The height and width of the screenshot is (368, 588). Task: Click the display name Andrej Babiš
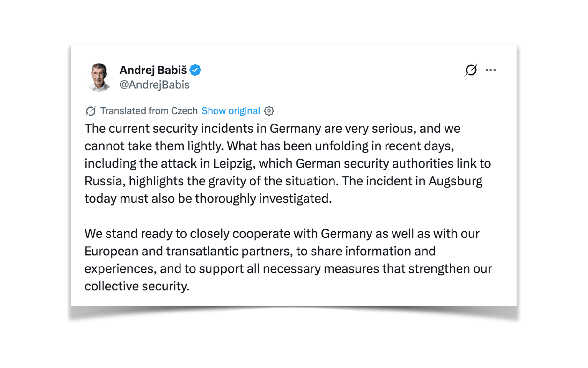coord(153,70)
